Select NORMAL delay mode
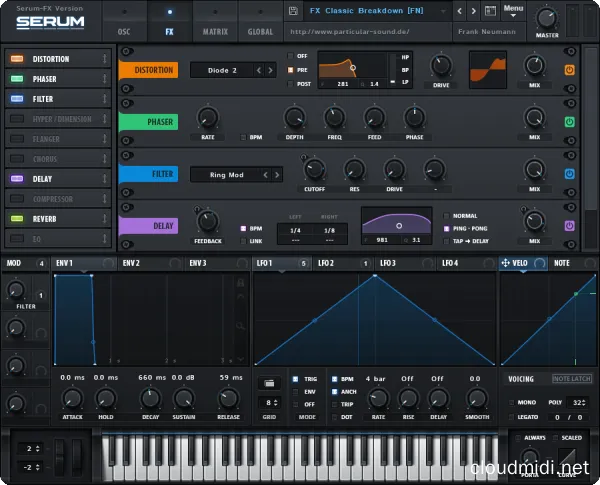Image resolution: width=600 pixels, height=485 pixels. pyautogui.click(x=446, y=216)
